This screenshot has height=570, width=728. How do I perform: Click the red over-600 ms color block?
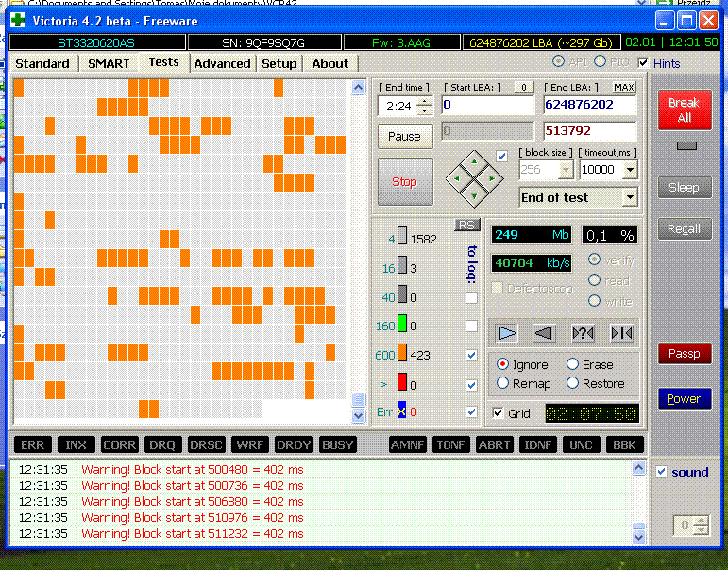402,381
